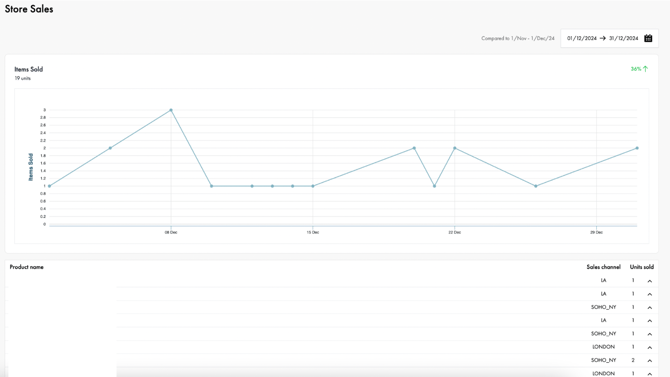Collapse the first LONDON row chevron

tap(649, 347)
